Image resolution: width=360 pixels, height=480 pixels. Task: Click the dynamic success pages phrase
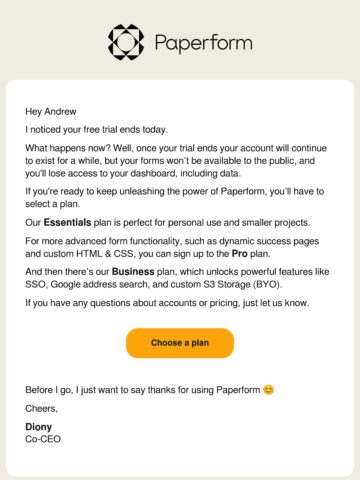pos(269,241)
